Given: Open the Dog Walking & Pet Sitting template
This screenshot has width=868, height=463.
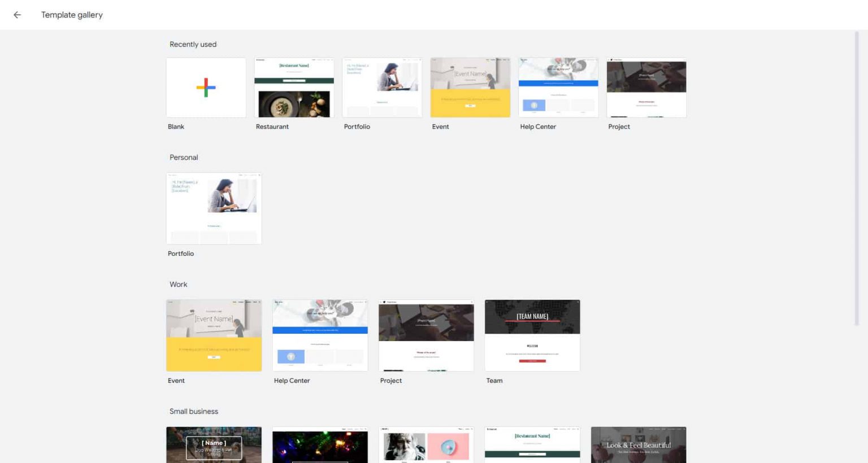Looking at the screenshot, I should 214,446.
